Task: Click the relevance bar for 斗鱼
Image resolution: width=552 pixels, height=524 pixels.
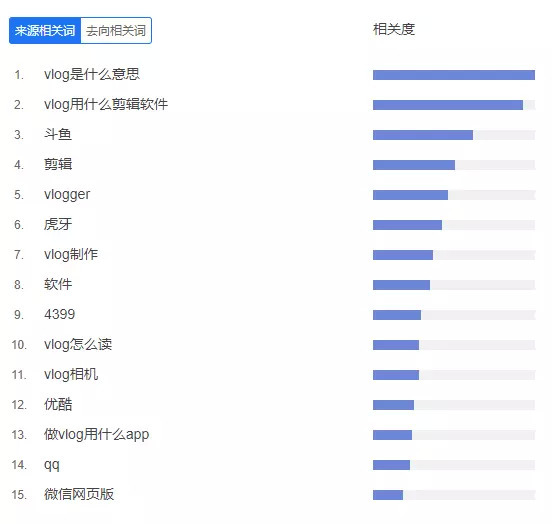Action: point(454,135)
